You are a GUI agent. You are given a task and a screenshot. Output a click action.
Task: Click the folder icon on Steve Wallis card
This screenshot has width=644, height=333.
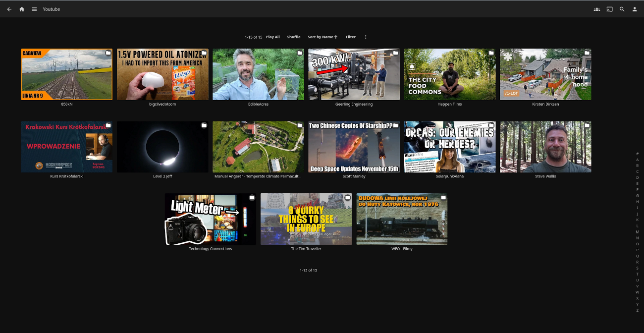pos(587,125)
